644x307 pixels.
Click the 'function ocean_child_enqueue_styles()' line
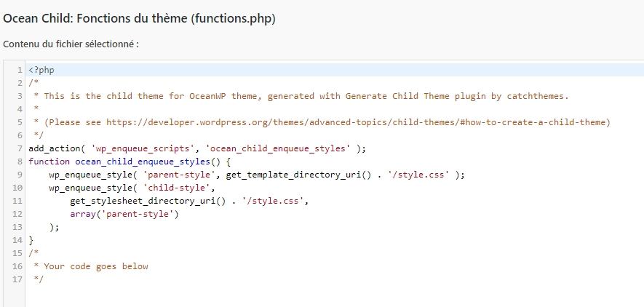pyautogui.click(x=130, y=162)
